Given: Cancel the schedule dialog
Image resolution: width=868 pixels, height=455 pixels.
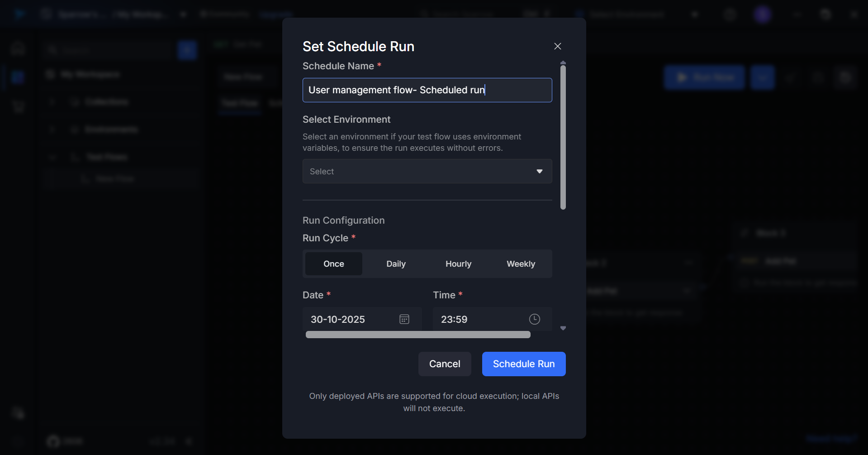Looking at the screenshot, I should click(444, 364).
